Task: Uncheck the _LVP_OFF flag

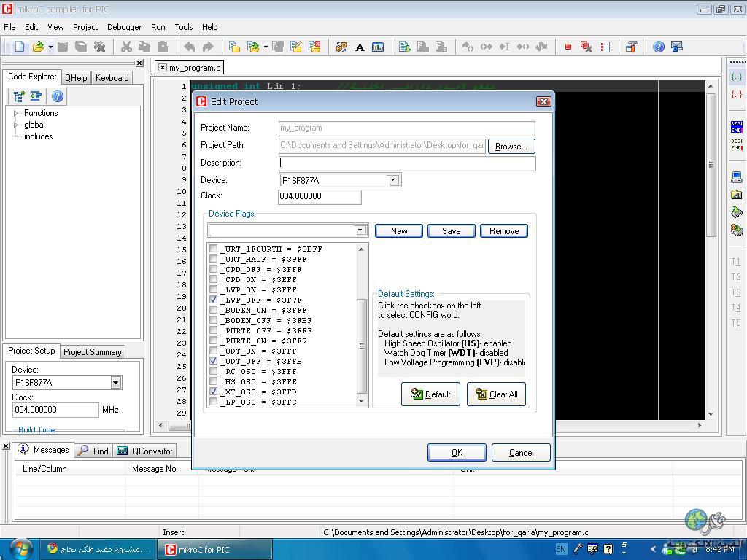Action: 214,300
